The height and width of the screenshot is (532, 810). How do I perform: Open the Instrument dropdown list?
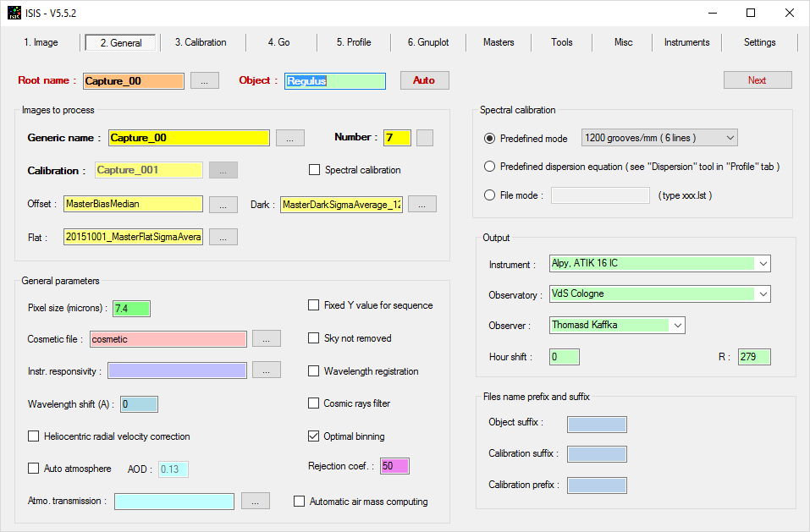(763, 264)
